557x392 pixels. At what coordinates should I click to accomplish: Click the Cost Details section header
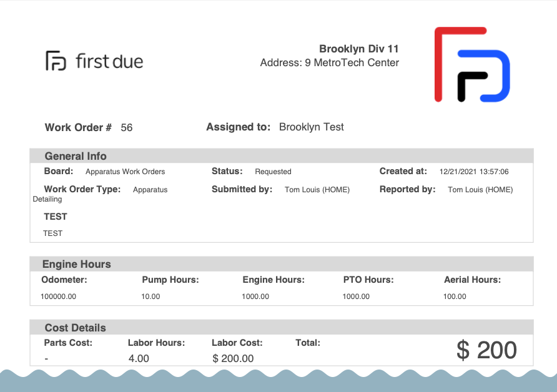click(x=282, y=327)
